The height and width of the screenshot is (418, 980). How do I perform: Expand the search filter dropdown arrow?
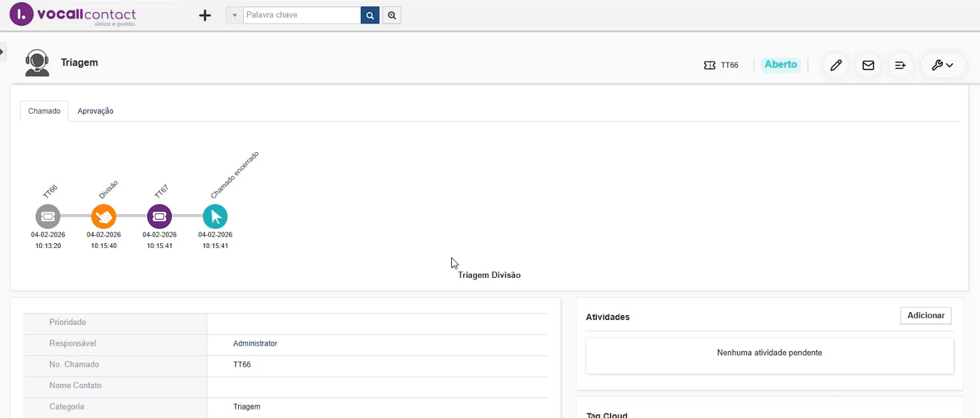point(235,16)
